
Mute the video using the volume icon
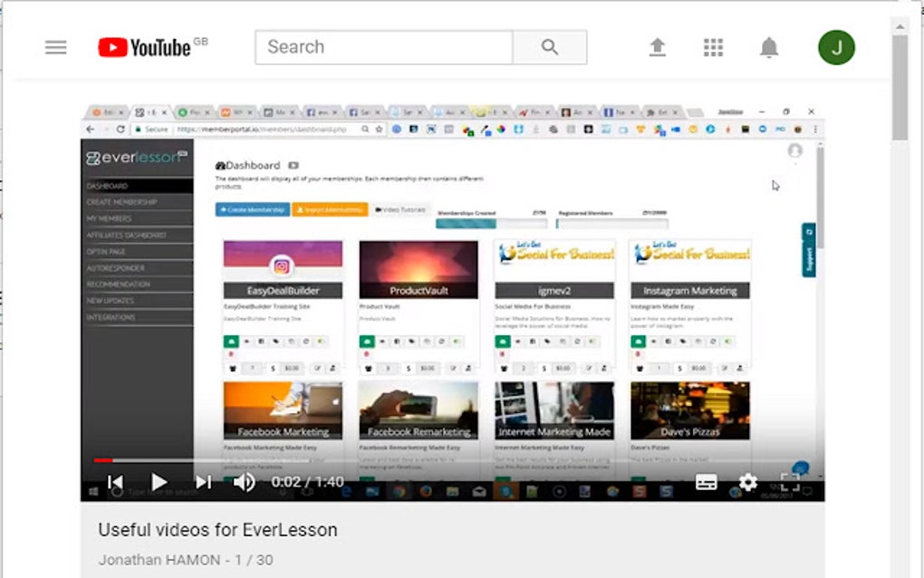pos(243,482)
